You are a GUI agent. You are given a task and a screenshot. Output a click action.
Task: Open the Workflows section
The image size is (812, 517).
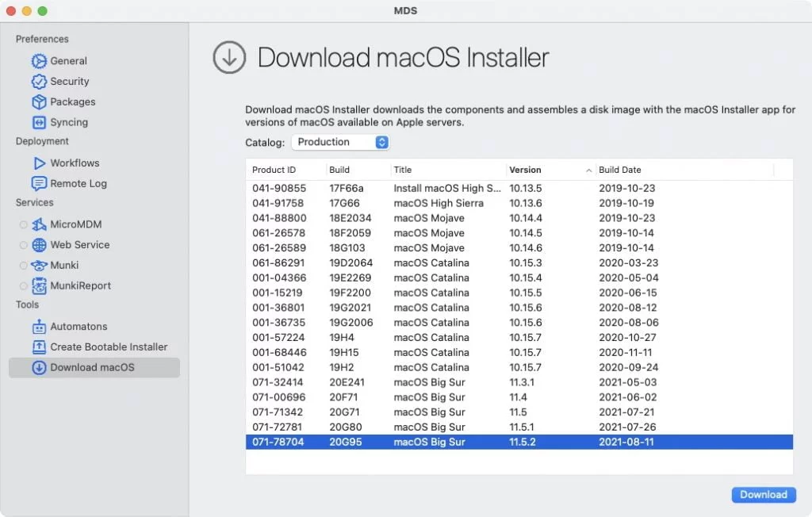[75, 163]
